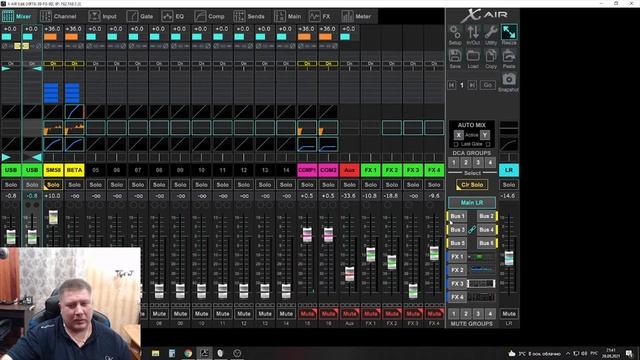The width and height of the screenshot is (640, 360).
Task: Select DCA group 4
Action: (490, 162)
